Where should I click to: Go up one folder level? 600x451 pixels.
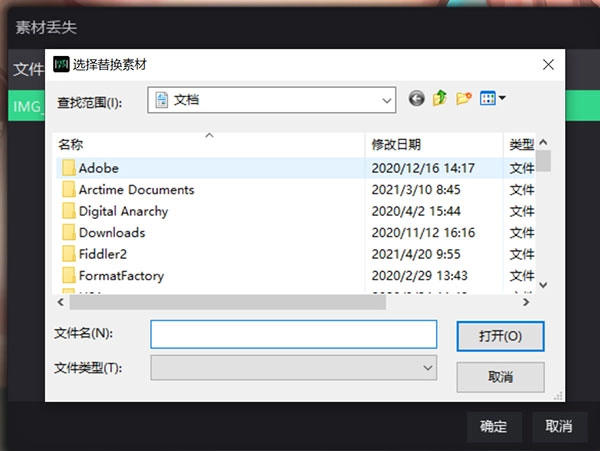click(440, 99)
